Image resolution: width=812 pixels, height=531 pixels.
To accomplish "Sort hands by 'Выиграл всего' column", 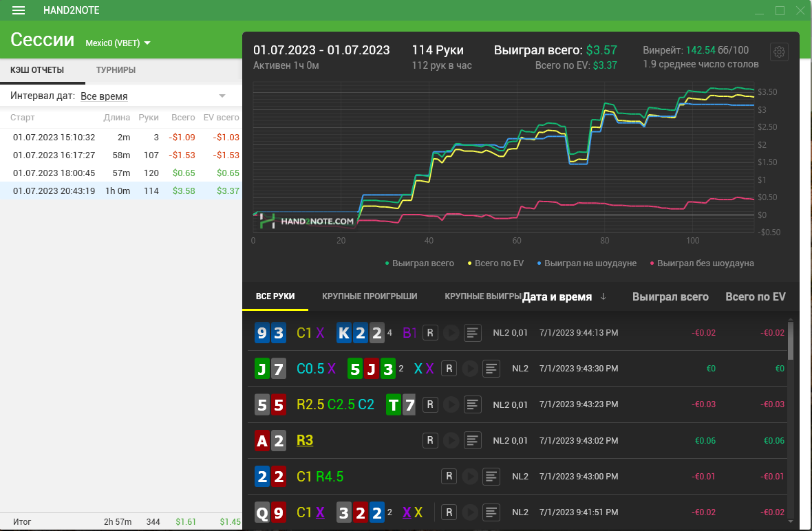I will [x=670, y=296].
